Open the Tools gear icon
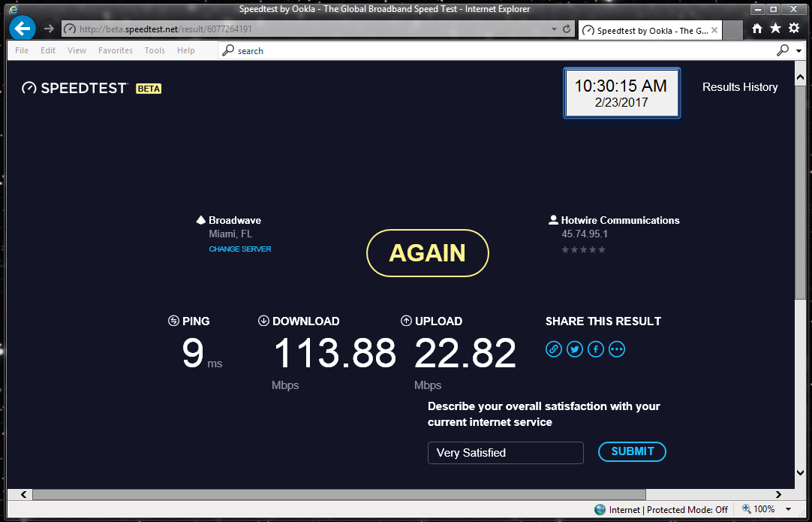 [x=794, y=29]
